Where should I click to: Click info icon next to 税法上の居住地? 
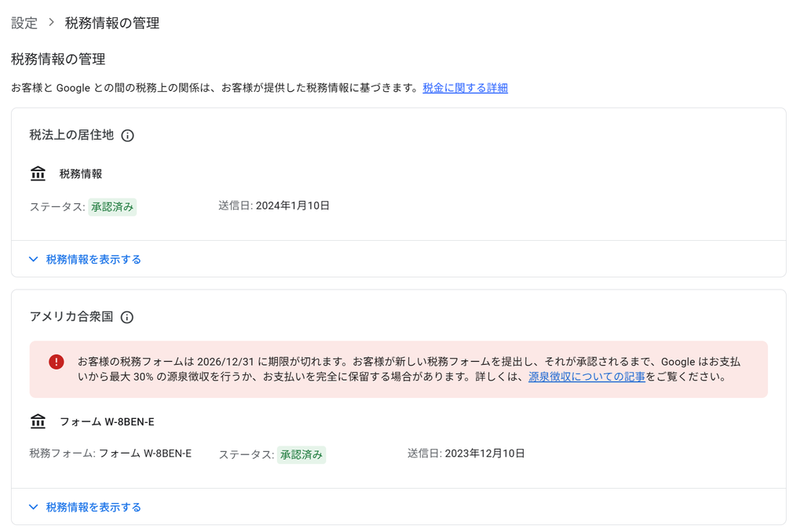pos(127,135)
